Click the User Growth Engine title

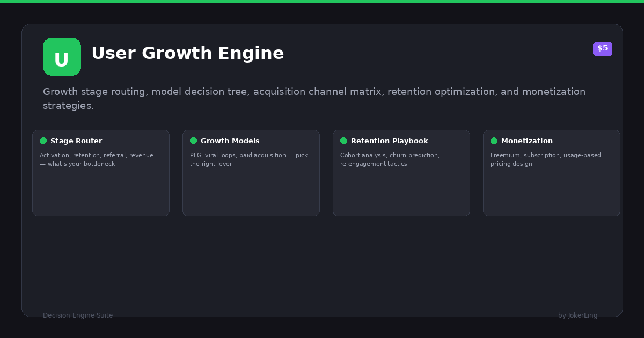tap(187, 54)
